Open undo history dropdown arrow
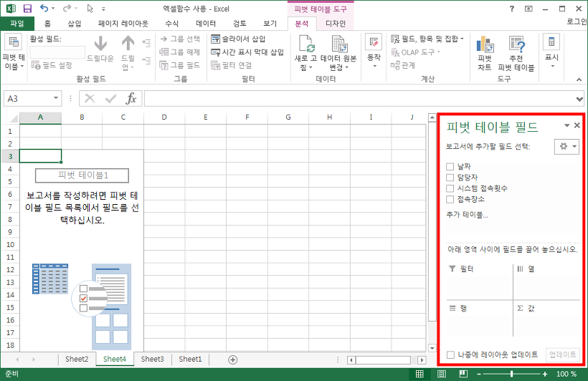This screenshot has width=588, height=381. (x=53, y=9)
